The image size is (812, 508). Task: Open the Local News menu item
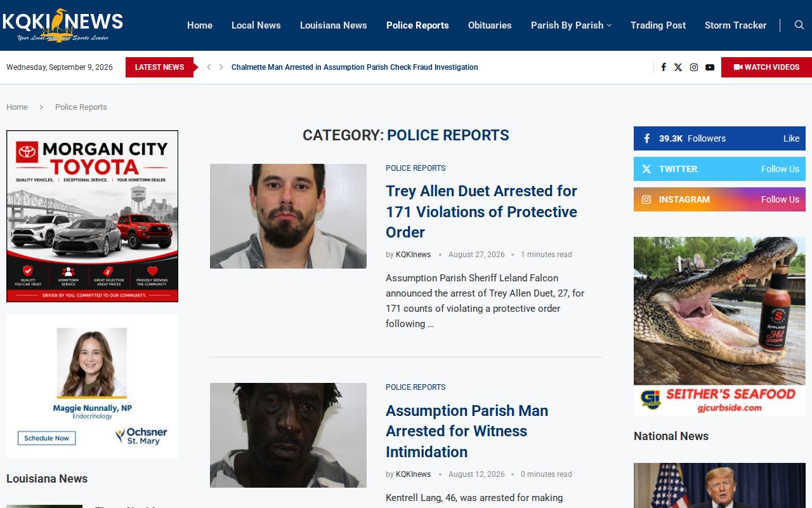pos(256,25)
